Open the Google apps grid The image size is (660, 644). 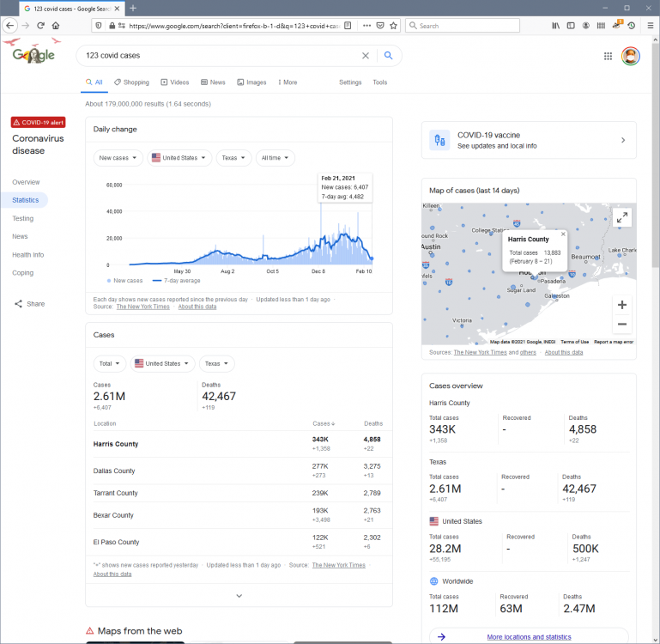tap(608, 56)
